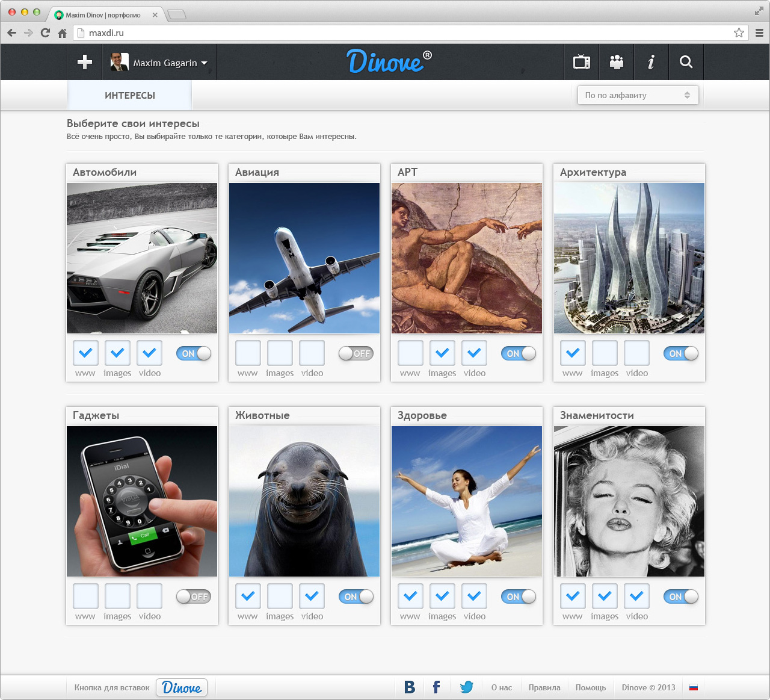This screenshot has width=770, height=700.
Task: Turn off the Архитектура ON switch
Action: pyautogui.click(x=681, y=353)
